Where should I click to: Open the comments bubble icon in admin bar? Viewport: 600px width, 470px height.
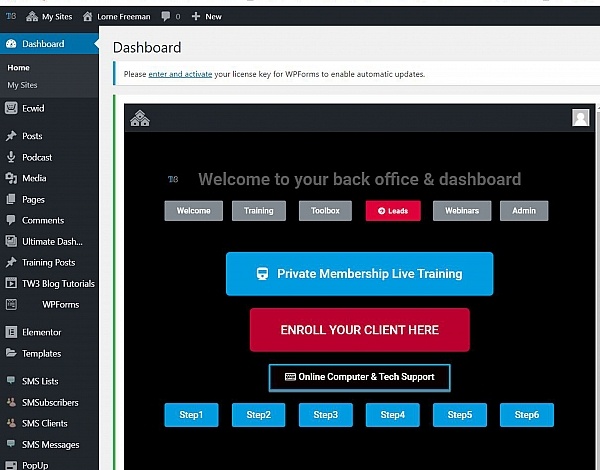click(165, 16)
